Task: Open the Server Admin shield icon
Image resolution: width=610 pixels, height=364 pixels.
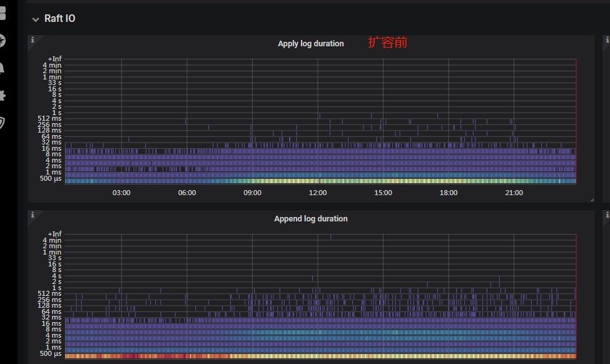Action: [2, 123]
